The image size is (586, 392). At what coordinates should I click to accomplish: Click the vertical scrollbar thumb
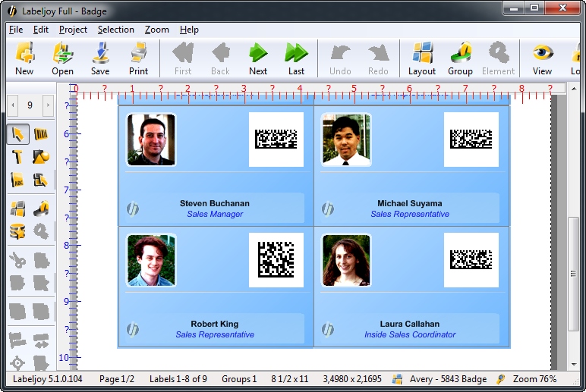coord(574,274)
